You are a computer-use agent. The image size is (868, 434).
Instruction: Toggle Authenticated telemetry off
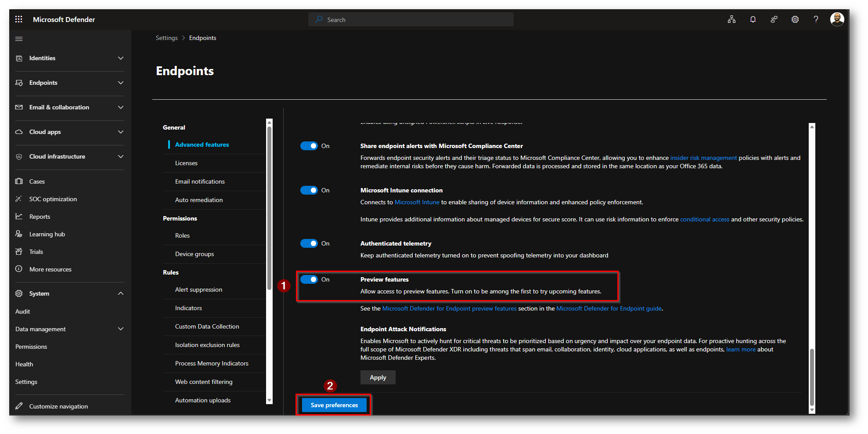point(309,243)
